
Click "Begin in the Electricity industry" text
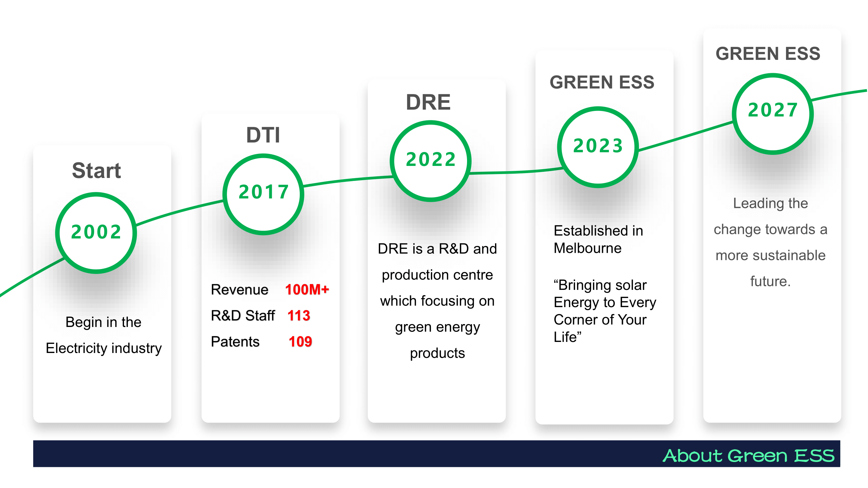(x=104, y=335)
